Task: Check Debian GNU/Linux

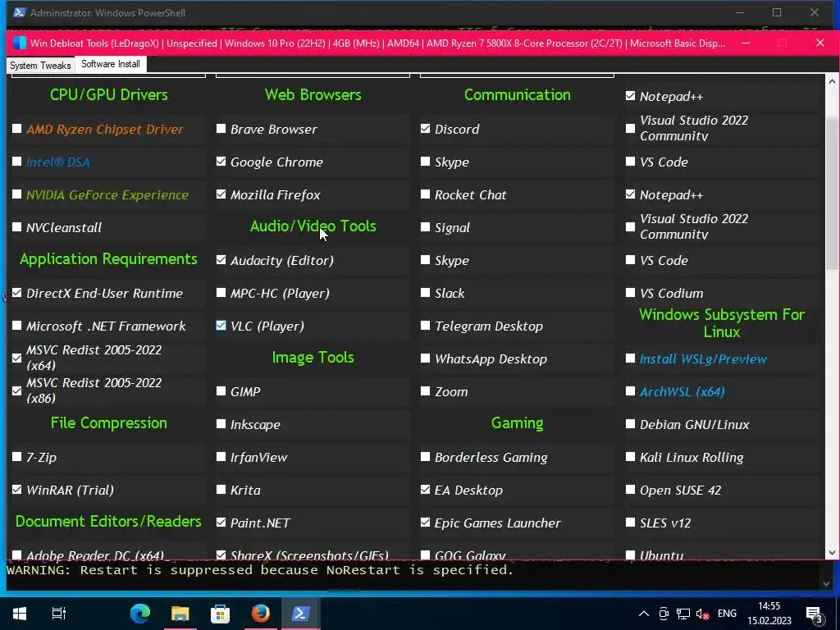Action: tap(631, 424)
